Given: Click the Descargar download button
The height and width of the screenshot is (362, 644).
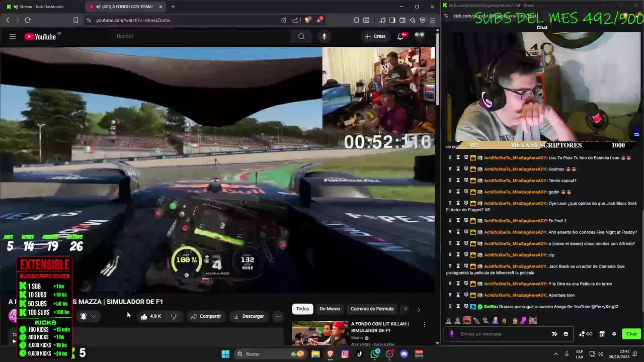Looking at the screenshot, I should pos(249,316).
